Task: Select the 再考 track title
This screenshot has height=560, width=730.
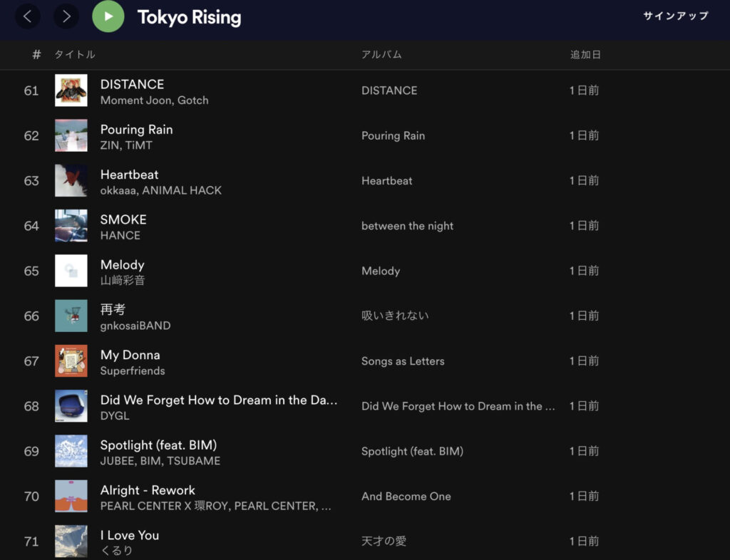Action: click(113, 310)
